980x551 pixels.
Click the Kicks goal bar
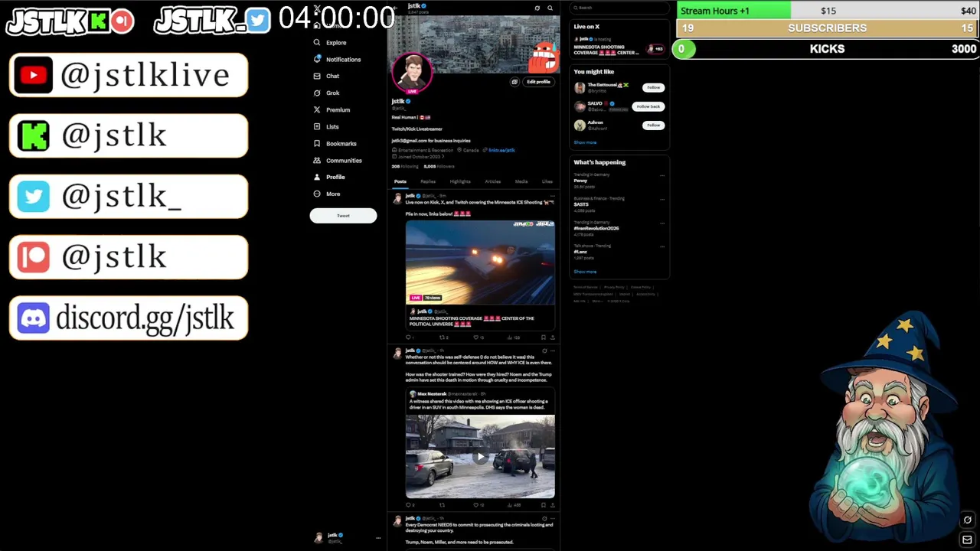point(825,49)
